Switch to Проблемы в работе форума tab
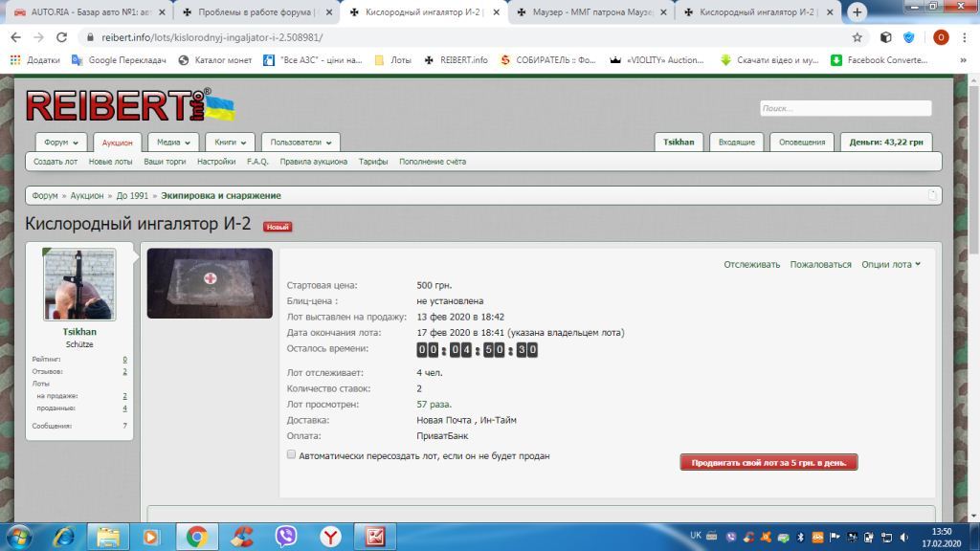Image resolution: width=980 pixels, height=551 pixels. point(256,11)
